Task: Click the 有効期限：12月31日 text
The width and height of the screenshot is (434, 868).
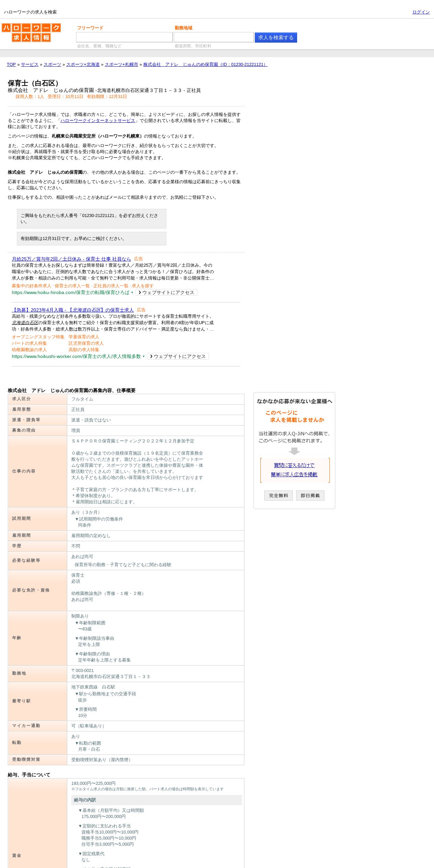Action: (x=107, y=97)
